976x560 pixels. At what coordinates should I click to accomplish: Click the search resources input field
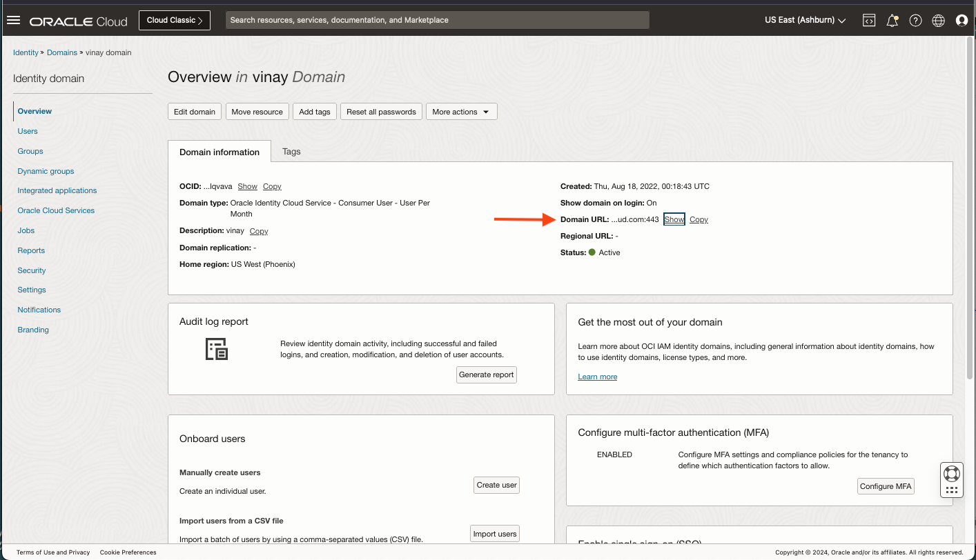(437, 20)
